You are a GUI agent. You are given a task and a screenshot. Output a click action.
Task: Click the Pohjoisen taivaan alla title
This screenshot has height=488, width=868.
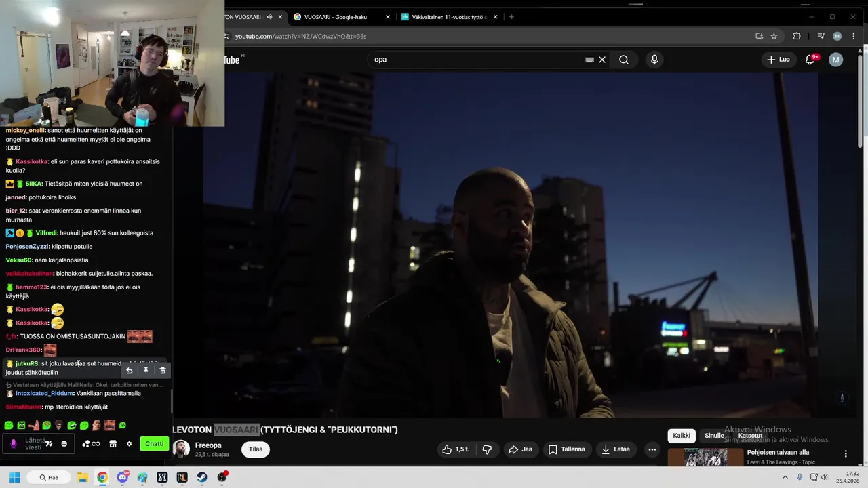(x=778, y=452)
